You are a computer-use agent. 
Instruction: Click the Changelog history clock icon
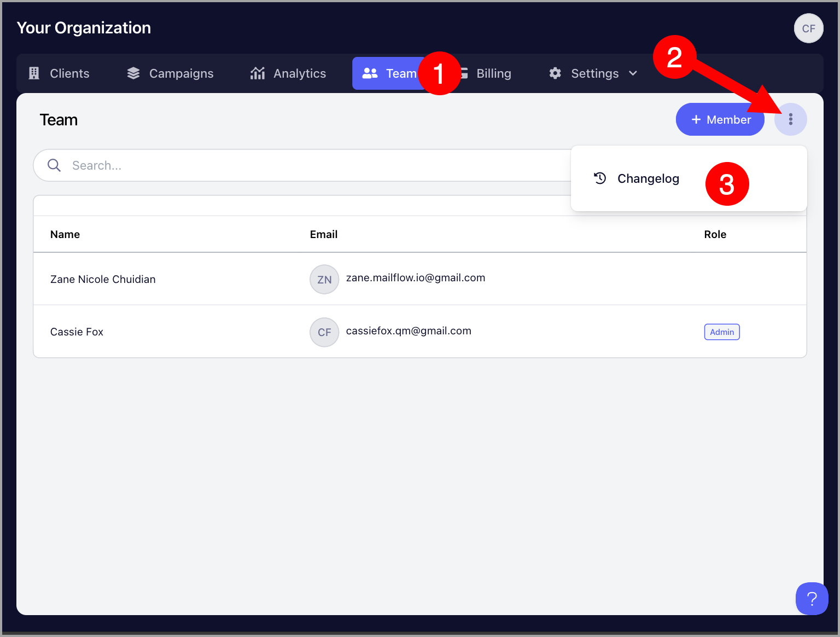(x=600, y=178)
